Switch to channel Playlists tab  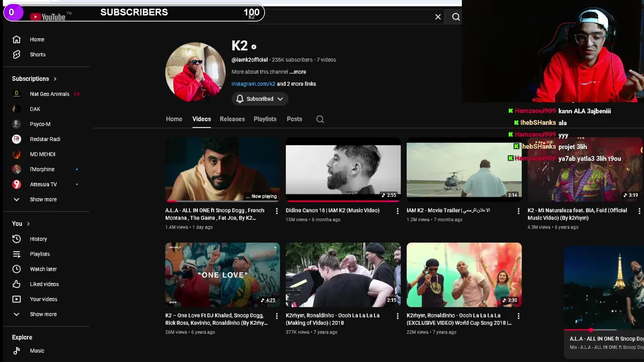pyautogui.click(x=265, y=119)
